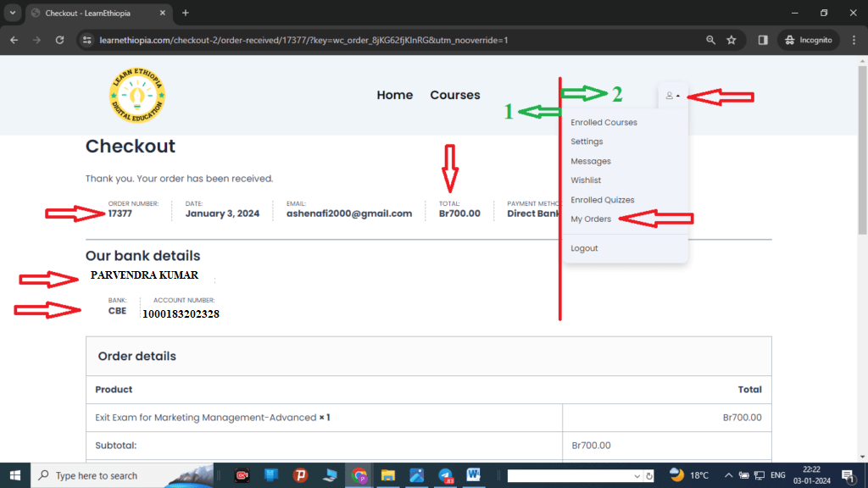
Task: Open Settings from the account menu
Action: (587, 141)
